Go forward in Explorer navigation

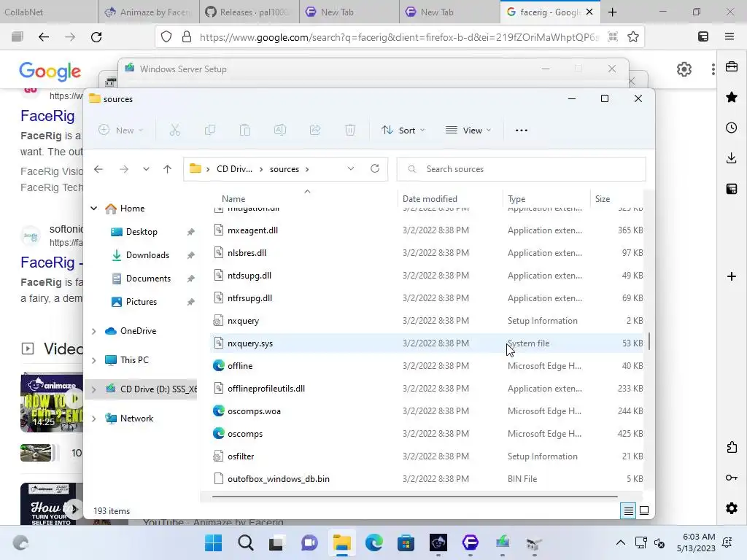pyautogui.click(x=124, y=169)
